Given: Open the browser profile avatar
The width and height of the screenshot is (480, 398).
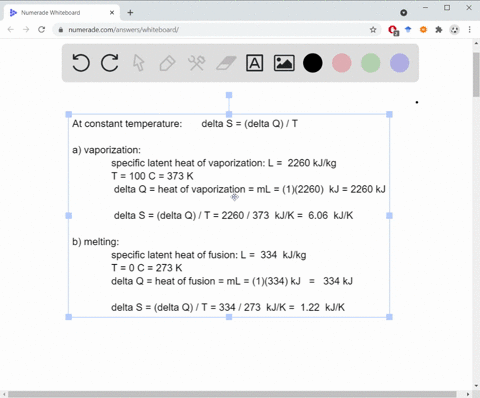Looking at the screenshot, I should pos(454,30).
